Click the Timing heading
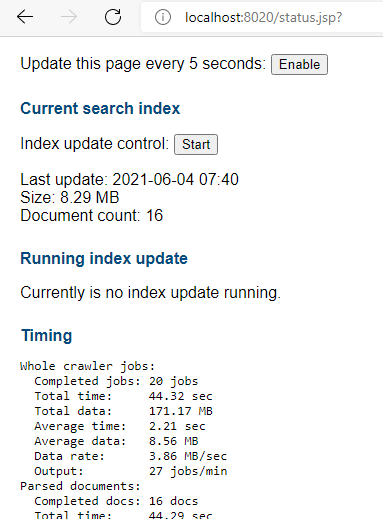Viewport: 383px width, 519px height. point(47,335)
